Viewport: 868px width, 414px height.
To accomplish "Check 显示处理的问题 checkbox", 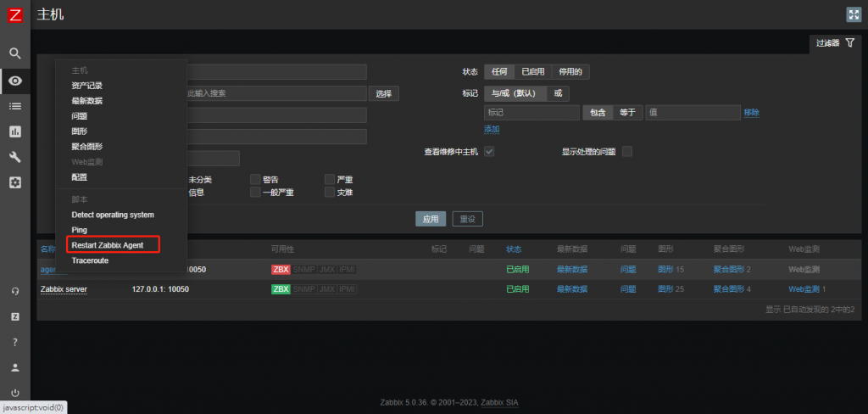I will [x=627, y=151].
